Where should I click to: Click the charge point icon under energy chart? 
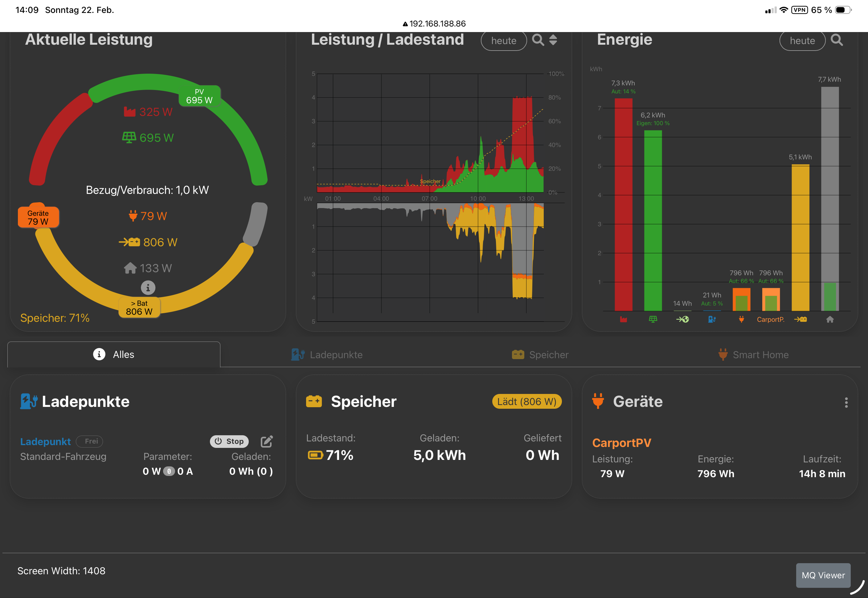coord(712,319)
